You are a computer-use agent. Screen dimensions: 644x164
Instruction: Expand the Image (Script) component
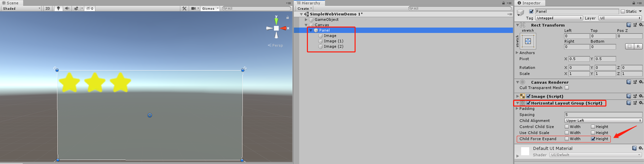517,96
